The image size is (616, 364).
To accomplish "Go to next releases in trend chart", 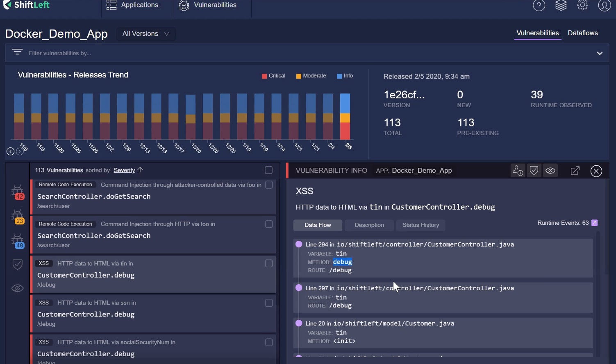I will point(20,151).
